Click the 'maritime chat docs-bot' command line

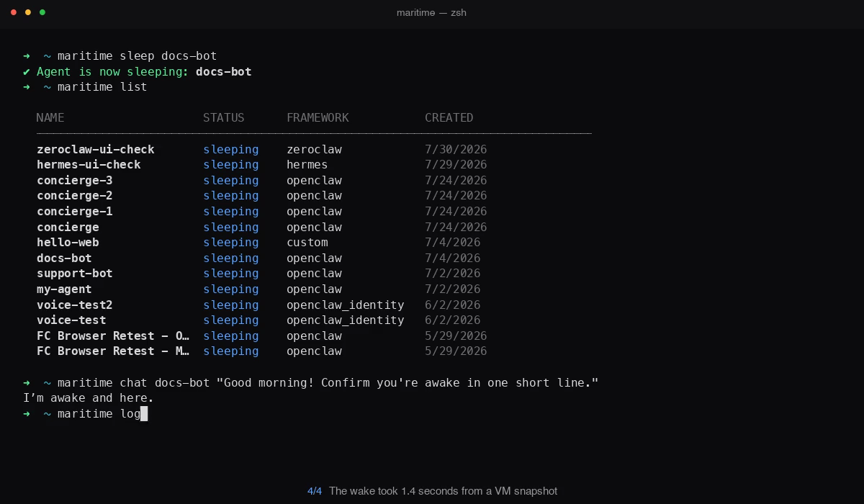(x=328, y=382)
